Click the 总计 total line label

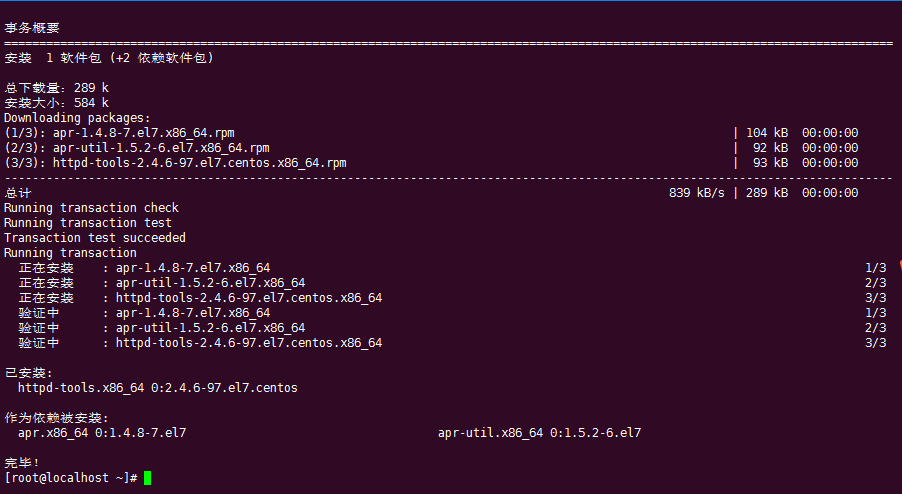click(18, 193)
